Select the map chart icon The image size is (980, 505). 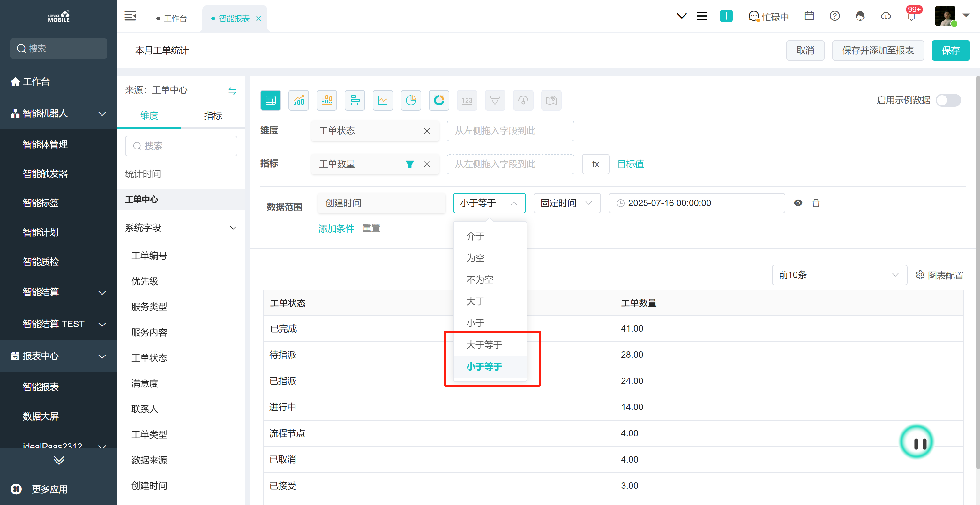551,100
